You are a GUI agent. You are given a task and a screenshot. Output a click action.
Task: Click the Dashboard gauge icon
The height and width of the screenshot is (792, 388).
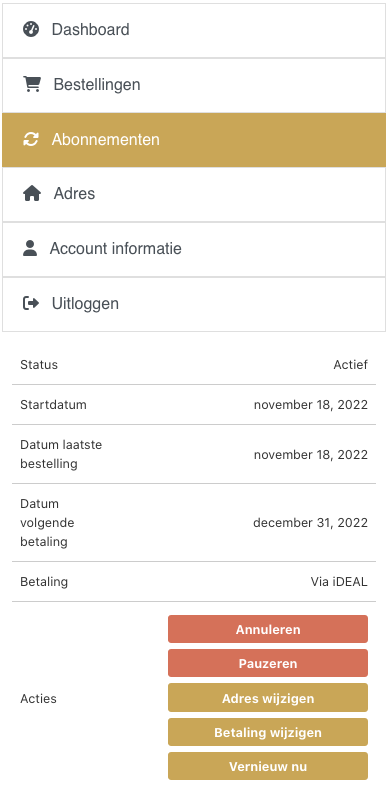(x=31, y=29)
